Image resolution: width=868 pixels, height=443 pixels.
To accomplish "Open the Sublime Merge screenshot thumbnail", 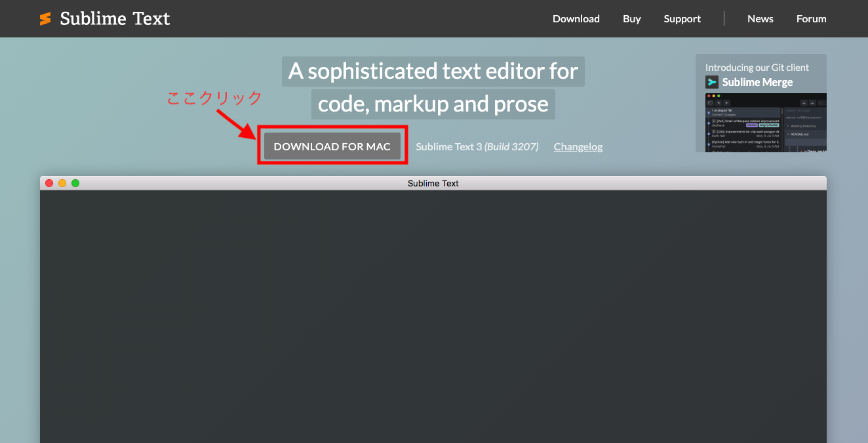I will click(x=766, y=123).
